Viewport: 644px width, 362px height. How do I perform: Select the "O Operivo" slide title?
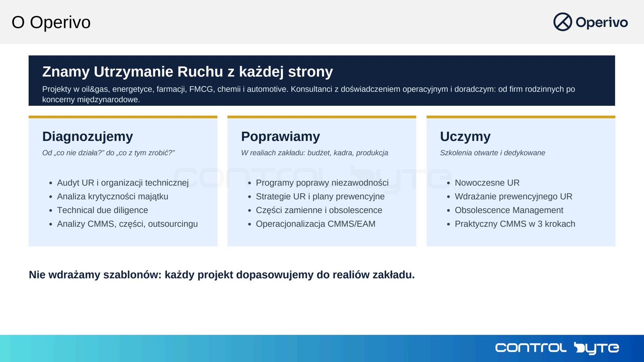coord(51,22)
